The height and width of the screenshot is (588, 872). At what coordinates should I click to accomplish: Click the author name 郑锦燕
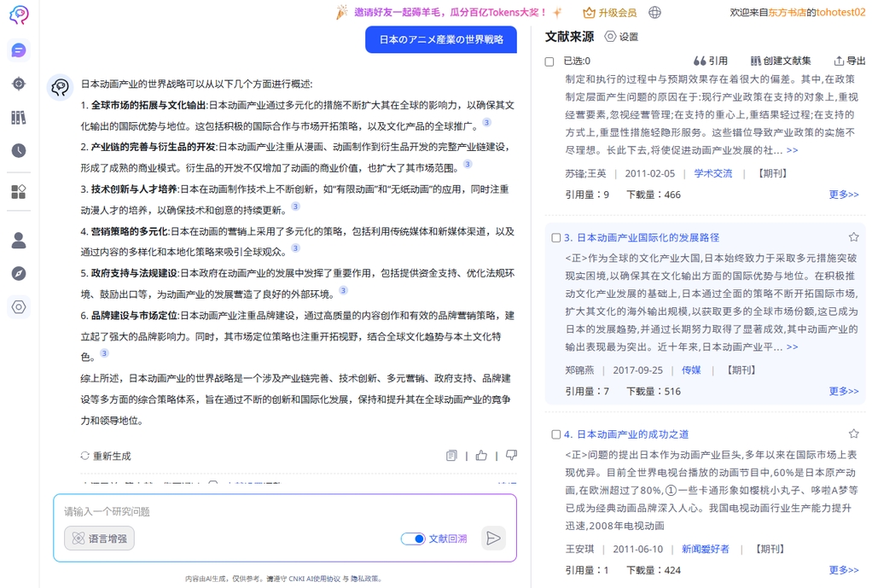point(579,370)
